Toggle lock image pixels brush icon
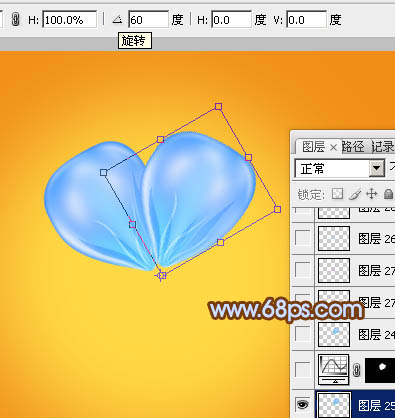 (x=355, y=194)
